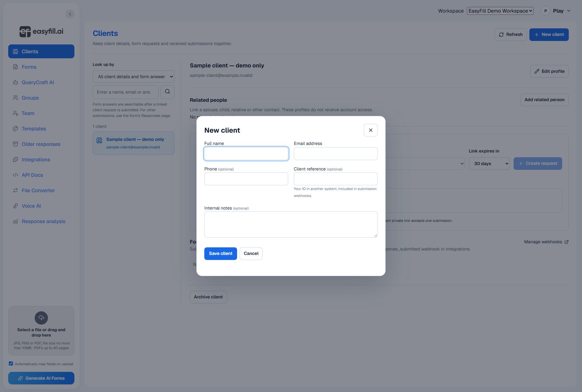
Task: Click the easyfill.ai logo
Action: coord(41,32)
